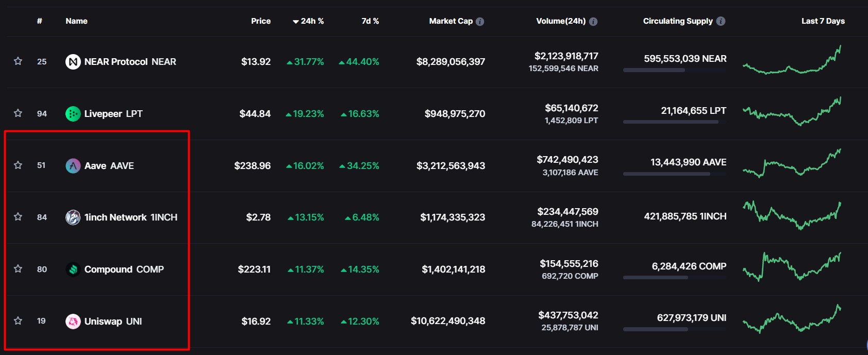Open the Circulating Supply info icon
The height and width of the screenshot is (355, 868).
(721, 21)
